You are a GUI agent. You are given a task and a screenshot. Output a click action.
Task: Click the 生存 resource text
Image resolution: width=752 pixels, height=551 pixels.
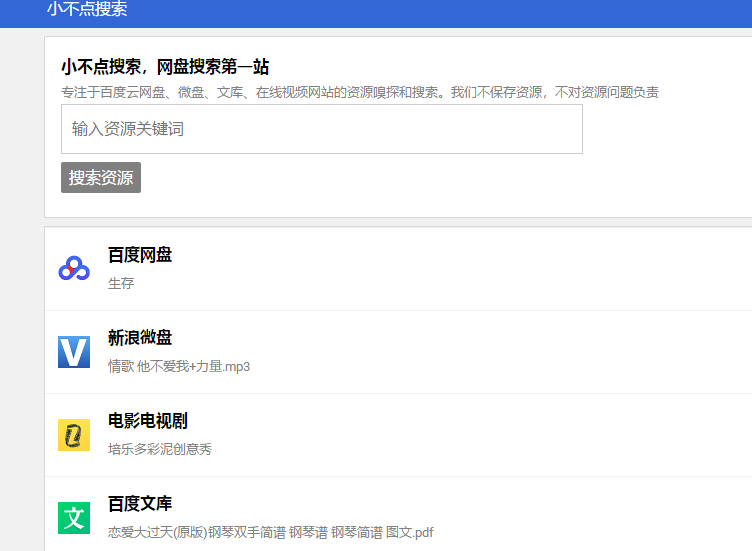tap(121, 283)
